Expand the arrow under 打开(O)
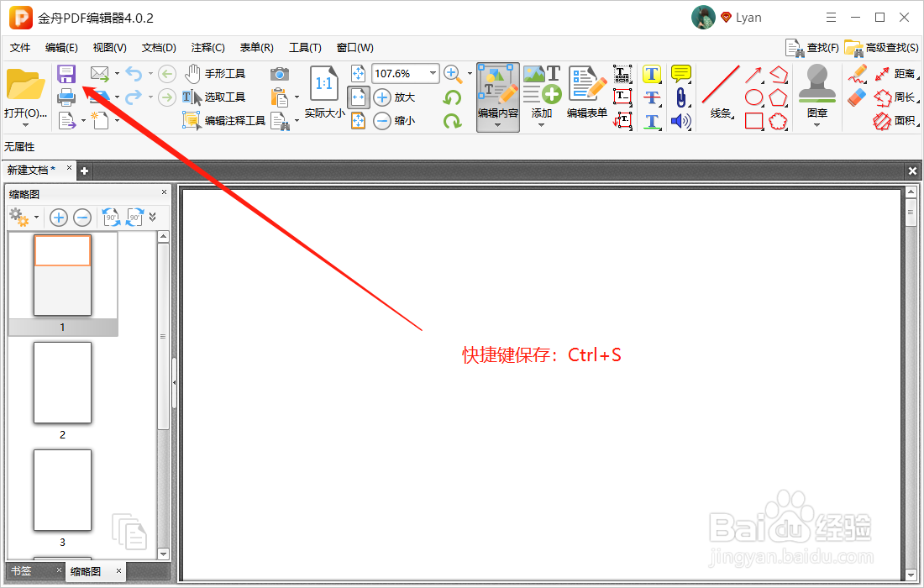Viewport: 924px width, 588px height. (x=25, y=125)
